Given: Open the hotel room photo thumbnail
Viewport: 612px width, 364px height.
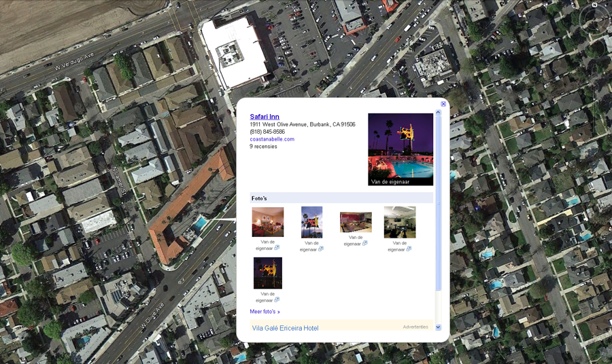Looking at the screenshot, I should coord(267,222).
